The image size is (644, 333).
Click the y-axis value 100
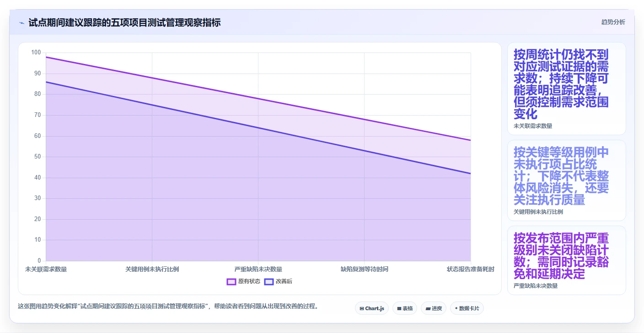(x=36, y=53)
